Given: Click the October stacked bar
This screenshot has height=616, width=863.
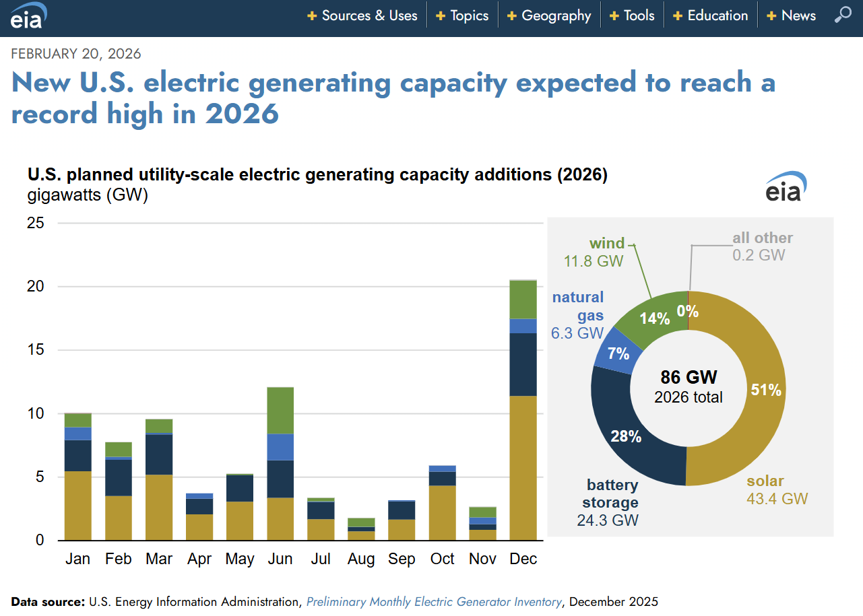Looking at the screenshot, I should (443, 503).
